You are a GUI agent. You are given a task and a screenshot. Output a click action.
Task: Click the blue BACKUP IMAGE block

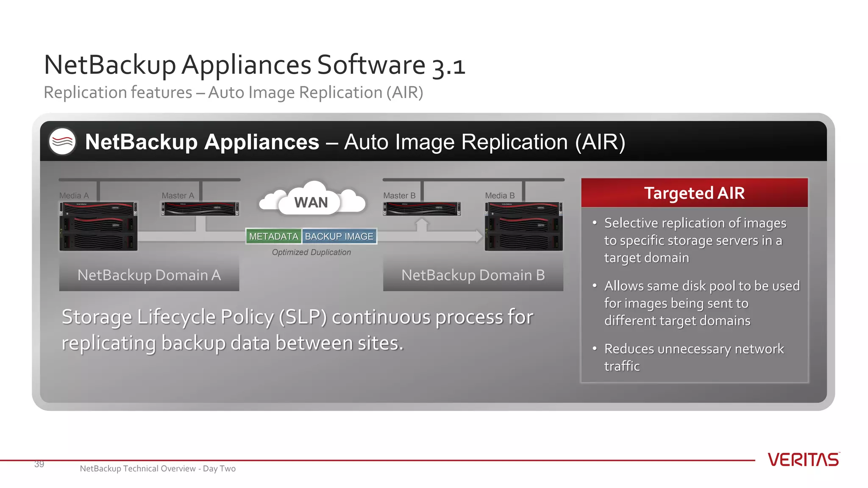tap(339, 236)
